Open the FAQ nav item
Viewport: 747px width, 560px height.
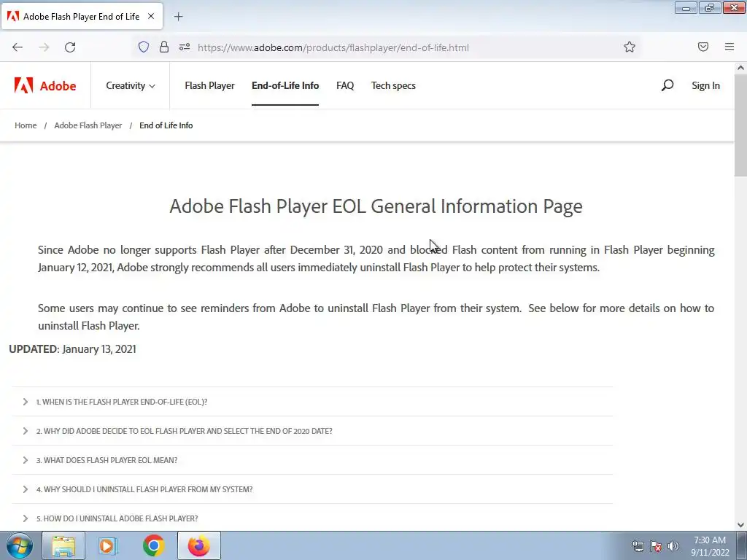[345, 86]
